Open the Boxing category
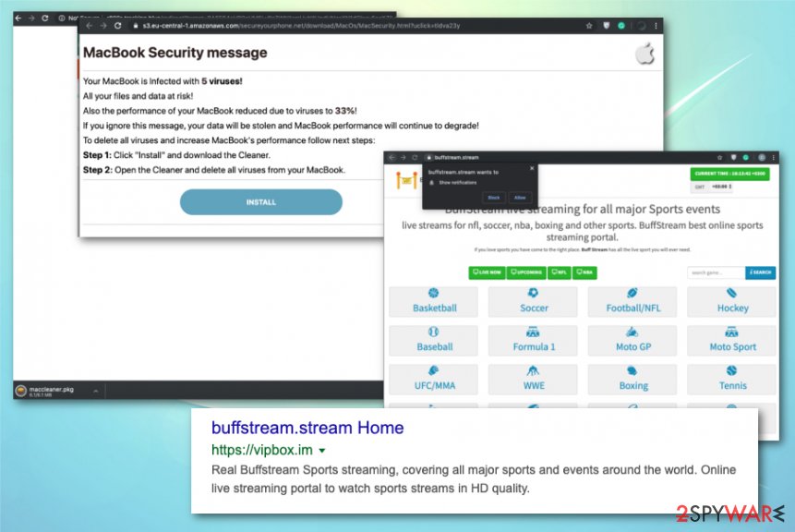The image size is (795, 532). 632,379
